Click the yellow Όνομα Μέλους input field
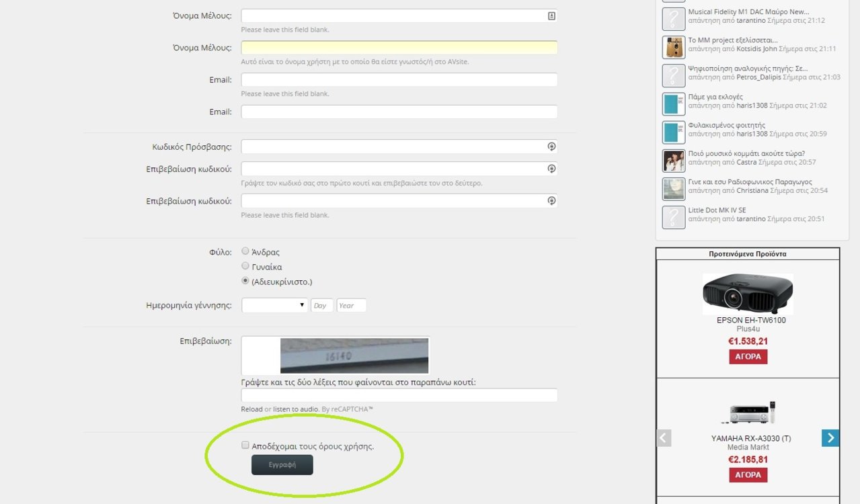The height and width of the screenshot is (504, 860). (399, 48)
